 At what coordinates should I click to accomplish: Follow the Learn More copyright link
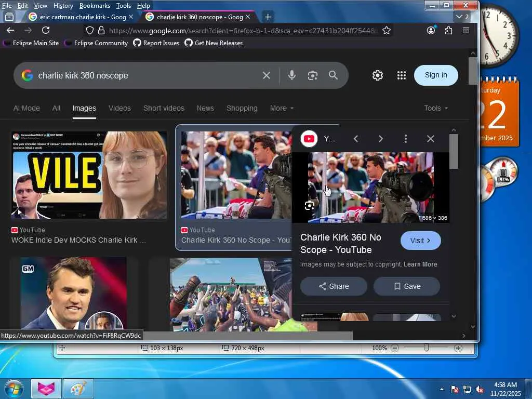(x=420, y=264)
